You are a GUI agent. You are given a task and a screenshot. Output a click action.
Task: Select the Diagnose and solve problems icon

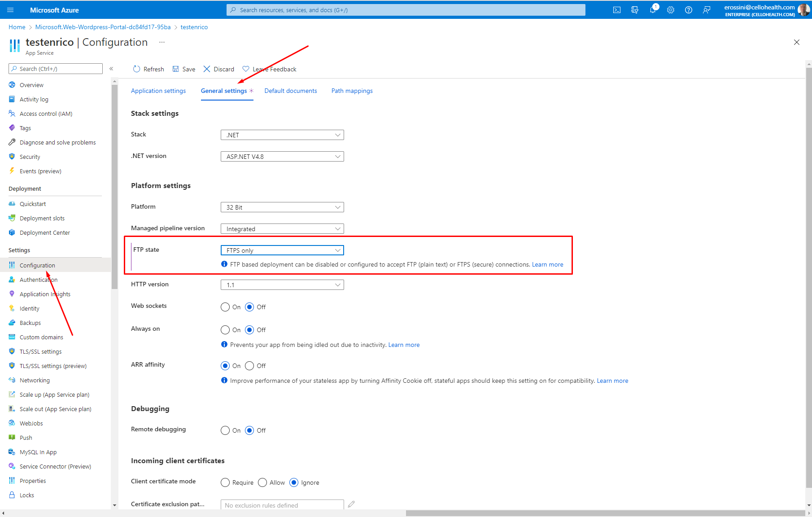(12, 142)
